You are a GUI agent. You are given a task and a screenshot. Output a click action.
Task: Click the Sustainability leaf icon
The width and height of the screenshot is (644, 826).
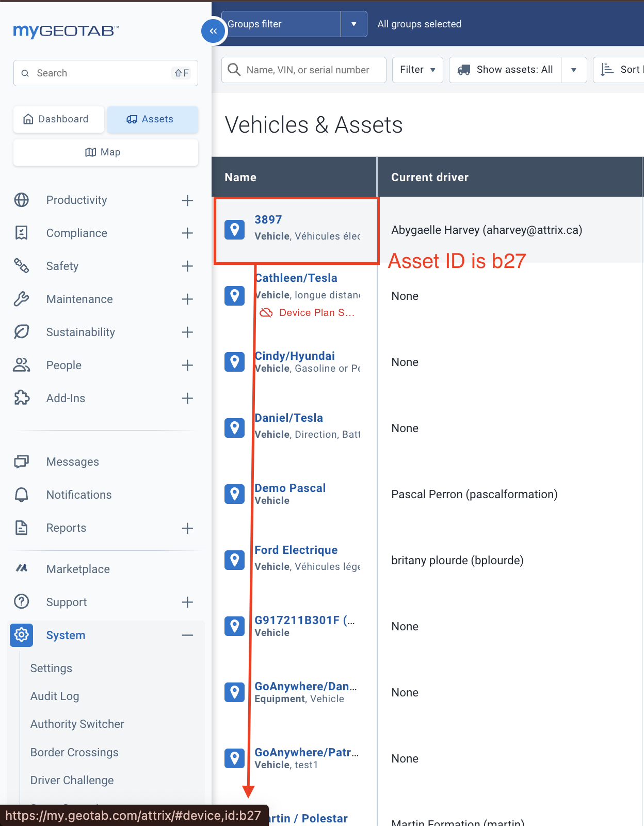click(x=21, y=332)
